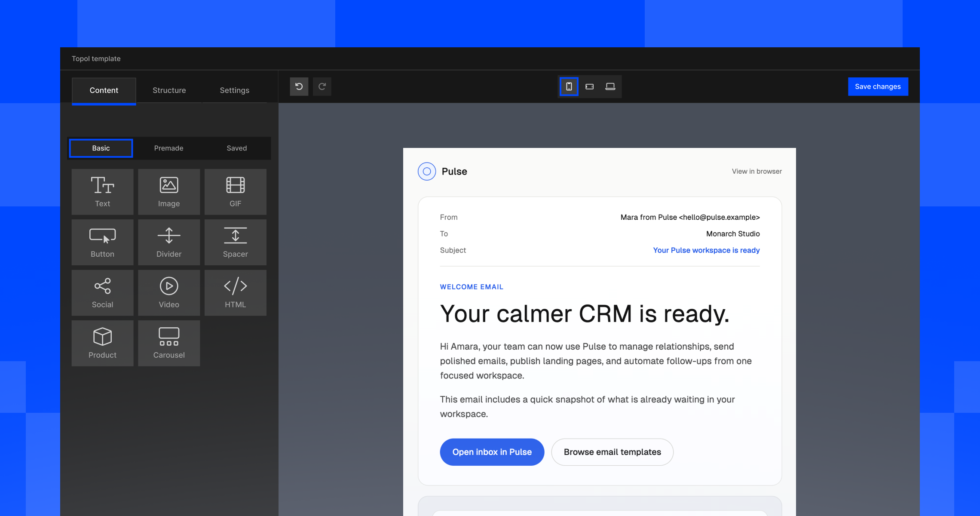
Task: Select the Image content block
Action: coord(169,192)
